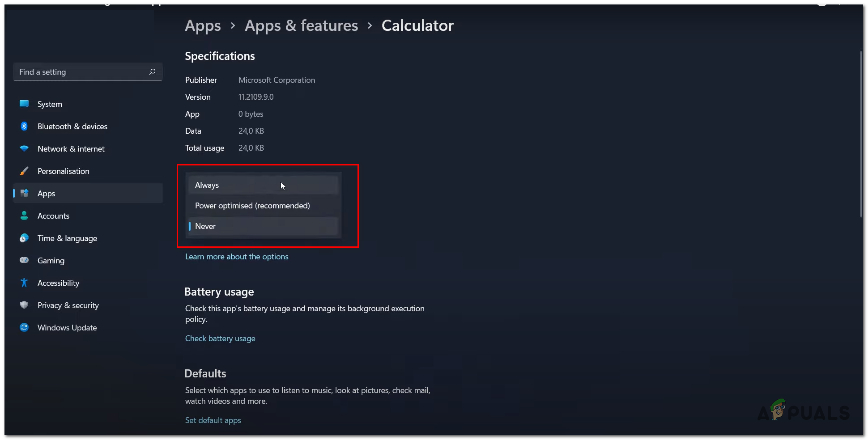Open Set default apps

[x=213, y=420]
